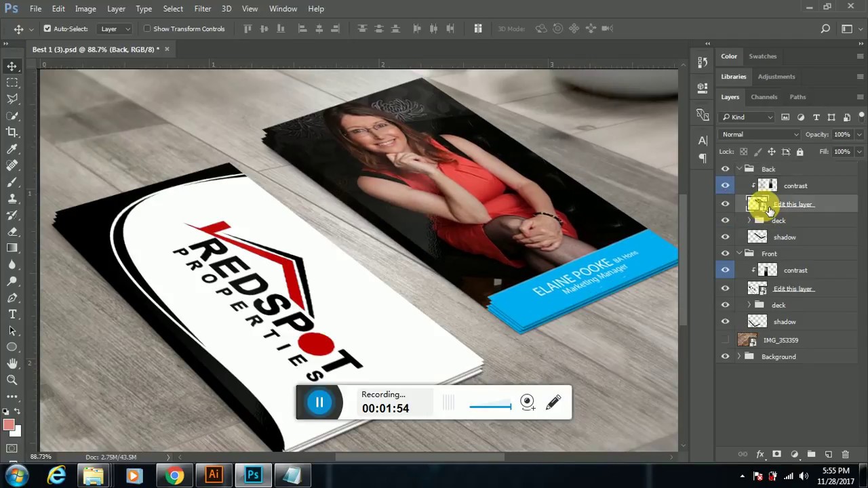Select the Horizontal Type tool

click(x=12, y=314)
